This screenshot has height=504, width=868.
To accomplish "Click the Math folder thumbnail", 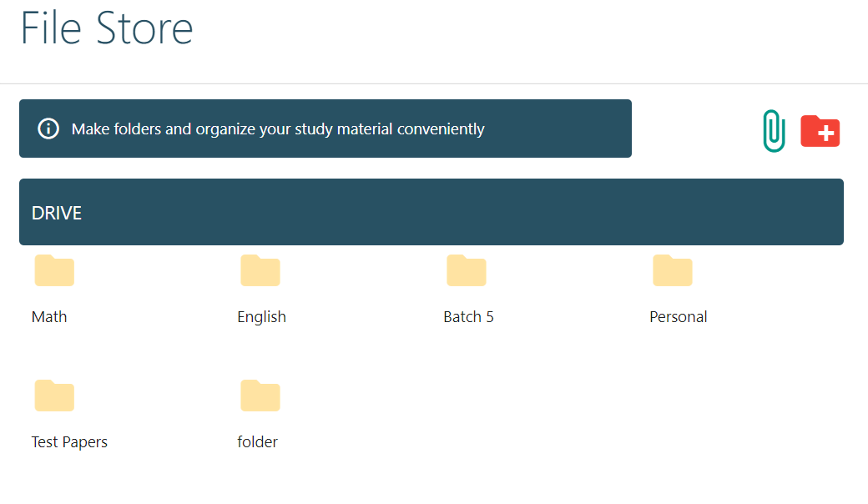I will (54, 270).
